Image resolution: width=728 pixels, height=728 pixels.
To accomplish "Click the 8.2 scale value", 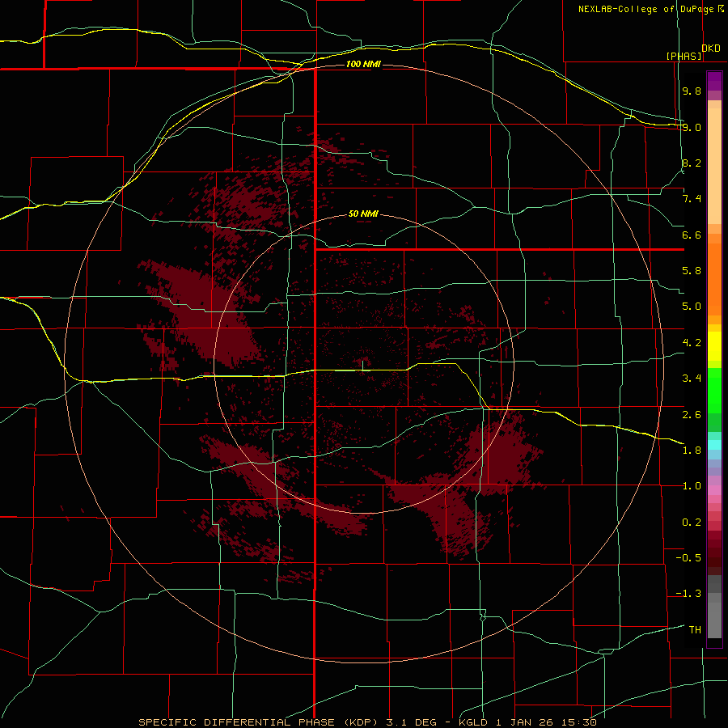I will tap(692, 163).
